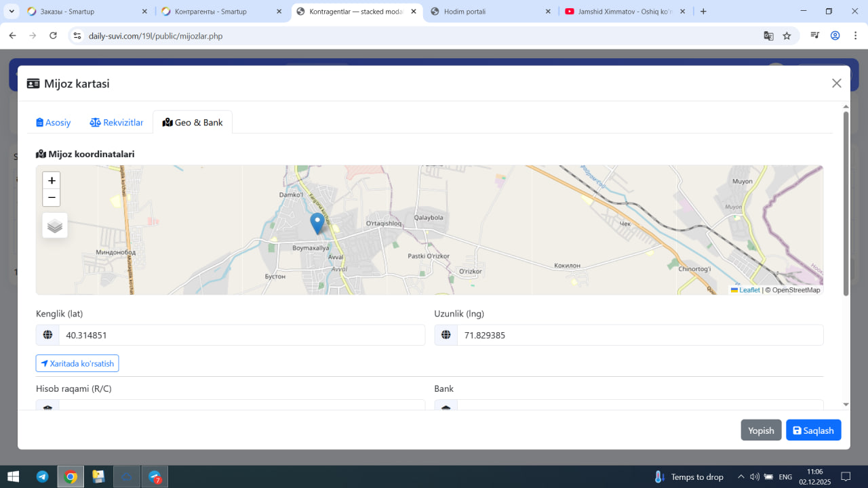Switch to the Rekvizitlar tab
Image resolution: width=868 pixels, height=488 pixels.
pyautogui.click(x=117, y=123)
